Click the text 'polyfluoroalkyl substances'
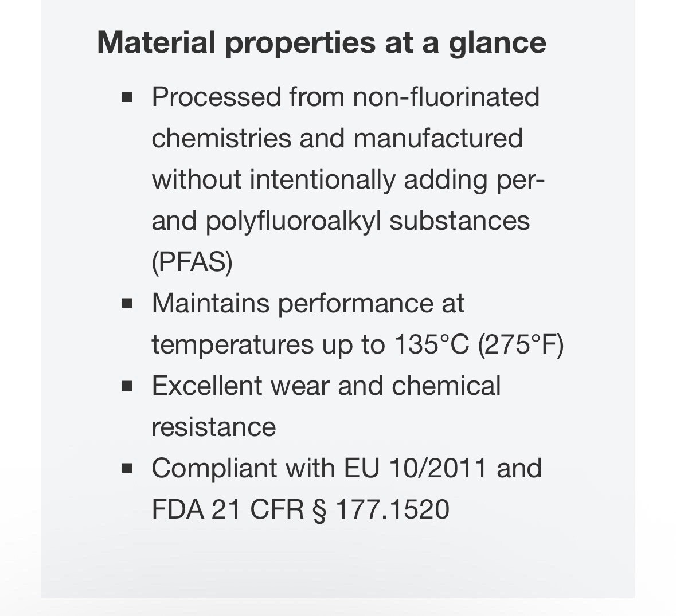Screen dimensions: 676x616 [x=368, y=221]
